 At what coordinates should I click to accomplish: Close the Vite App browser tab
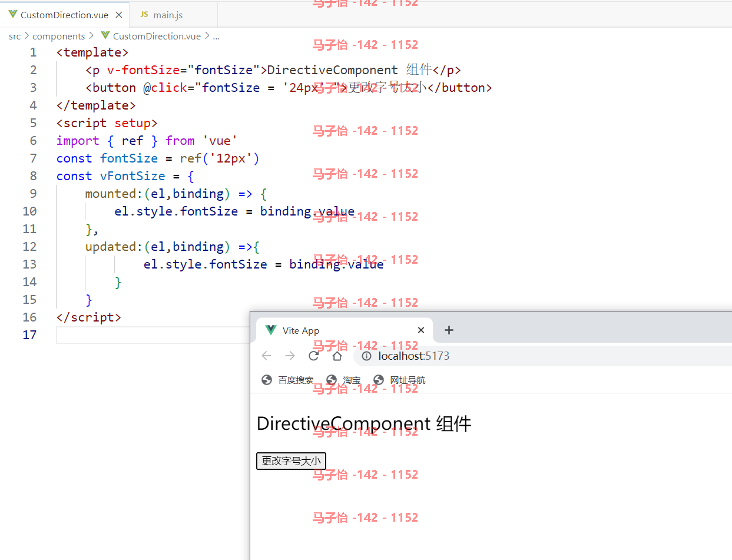tap(421, 330)
